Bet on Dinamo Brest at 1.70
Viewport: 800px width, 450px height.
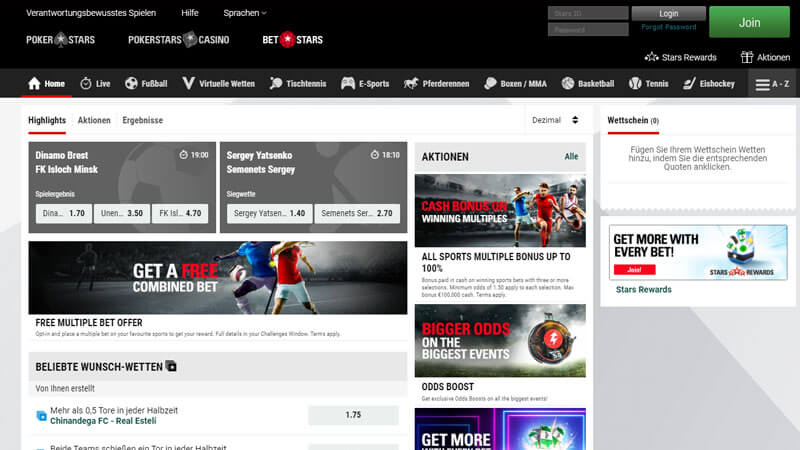pos(64,213)
